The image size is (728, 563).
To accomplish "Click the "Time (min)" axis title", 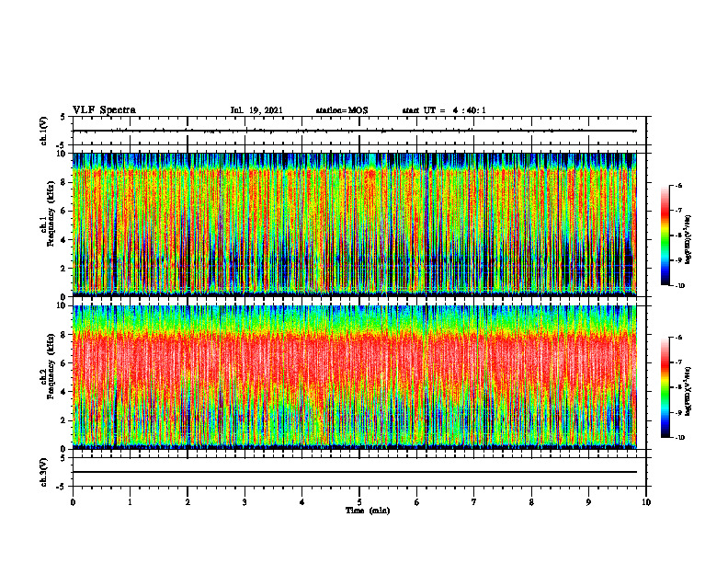I will (x=368, y=511).
